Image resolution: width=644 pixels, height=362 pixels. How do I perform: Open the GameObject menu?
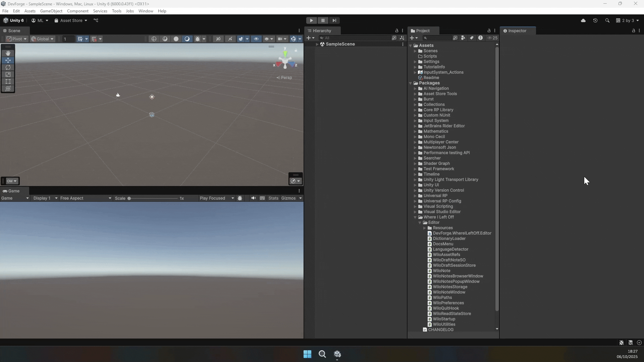click(x=51, y=11)
